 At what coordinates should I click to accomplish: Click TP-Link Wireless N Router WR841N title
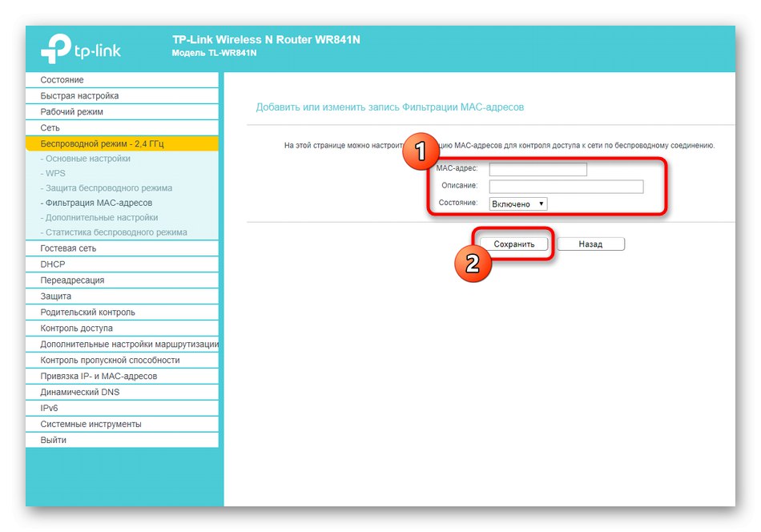[x=266, y=40]
